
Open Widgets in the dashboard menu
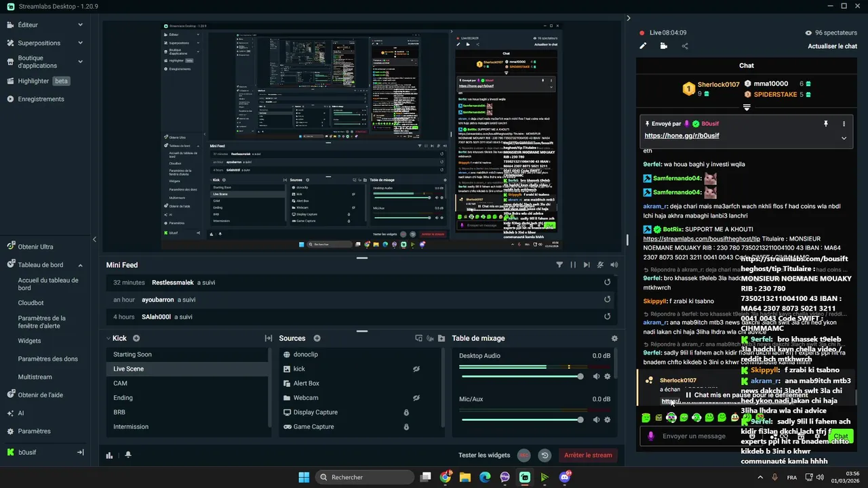(x=30, y=341)
